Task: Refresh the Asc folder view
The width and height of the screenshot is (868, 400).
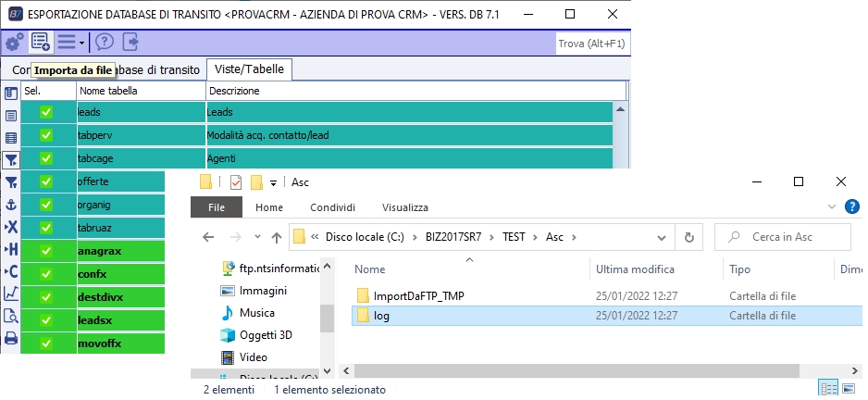Action: [688, 237]
